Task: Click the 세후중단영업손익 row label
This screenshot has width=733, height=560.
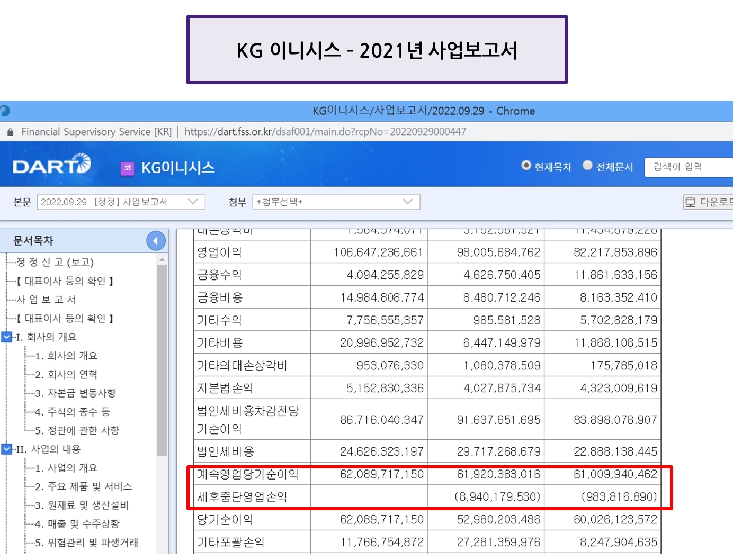Action: tap(242, 497)
